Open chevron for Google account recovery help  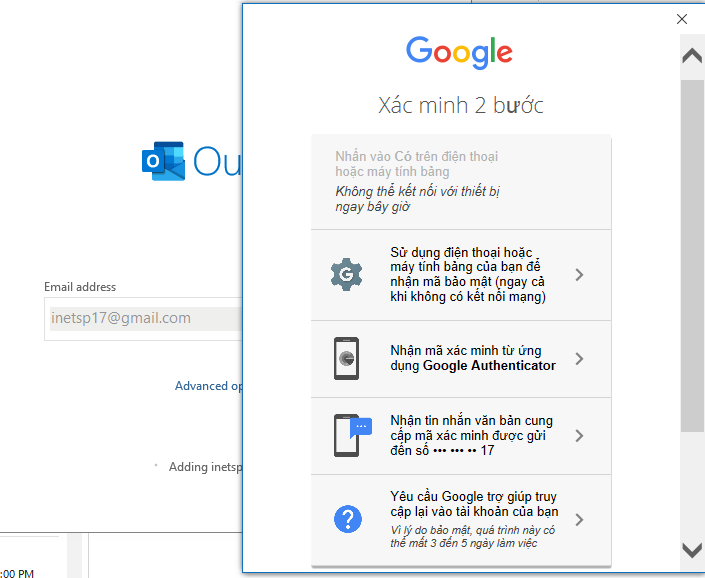(579, 520)
